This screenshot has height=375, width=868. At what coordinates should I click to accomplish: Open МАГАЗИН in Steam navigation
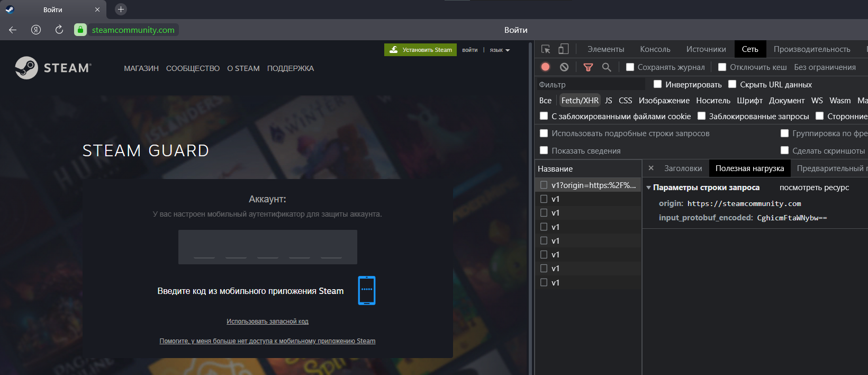click(141, 68)
